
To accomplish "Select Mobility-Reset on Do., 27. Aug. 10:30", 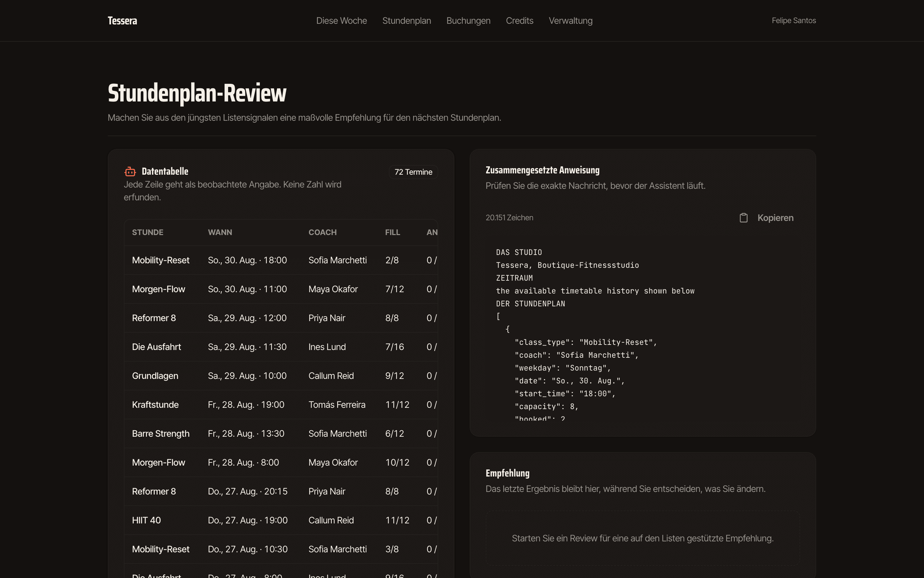I will tap(281, 549).
